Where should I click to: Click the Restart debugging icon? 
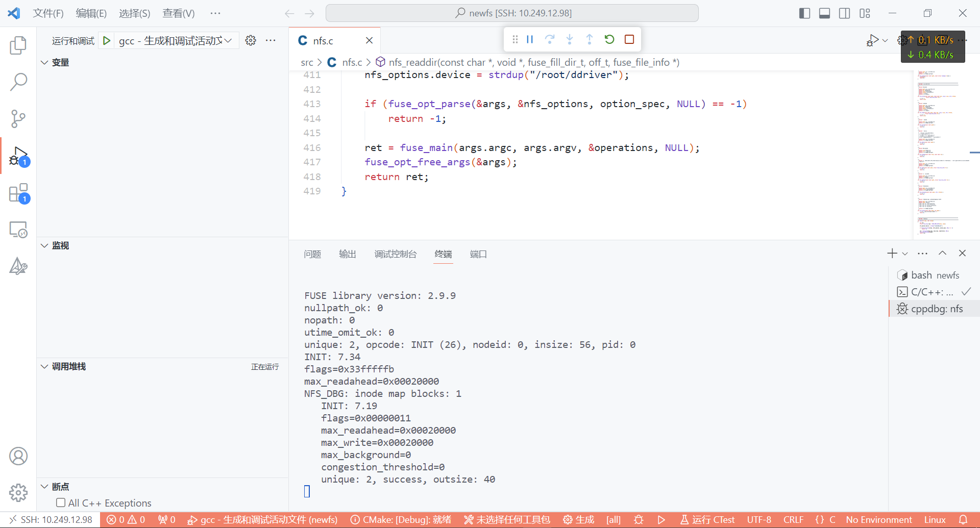click(x=609, y=39)
